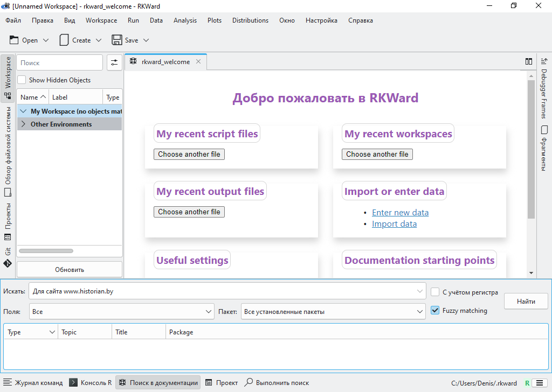552x392 pixels.
Task: Click the Найти search button
Action: (526, 302)
